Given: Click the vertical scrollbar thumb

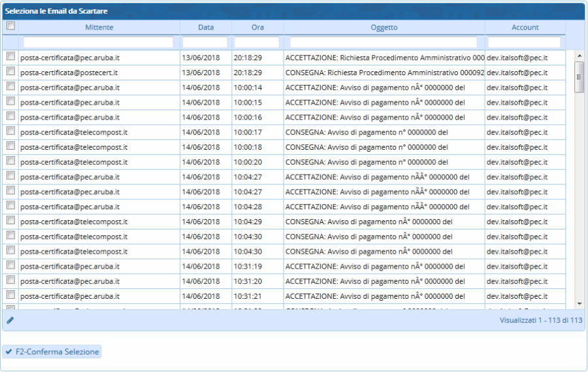Looking at the screenshot, I should (x=579, y=77).
